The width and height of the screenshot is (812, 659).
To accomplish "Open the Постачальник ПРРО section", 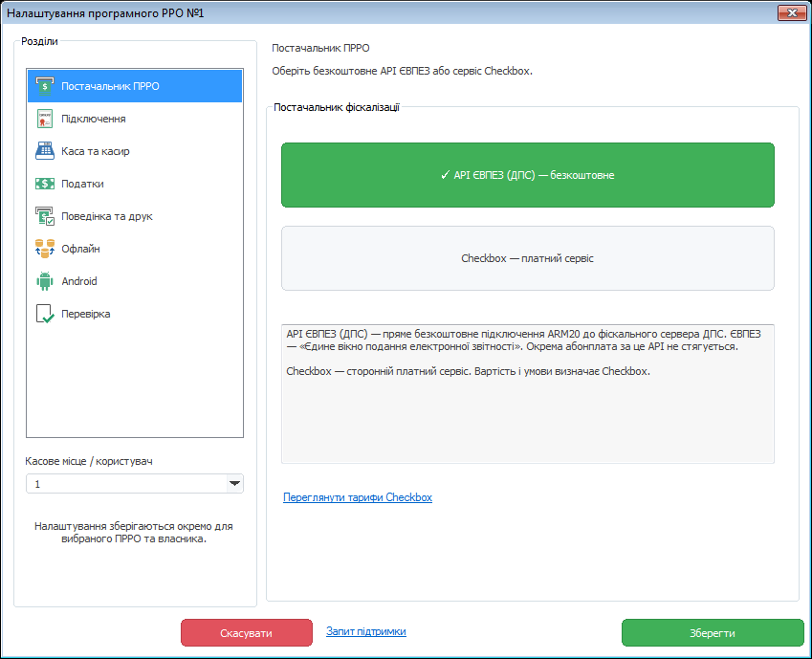I will pos(135,86).
